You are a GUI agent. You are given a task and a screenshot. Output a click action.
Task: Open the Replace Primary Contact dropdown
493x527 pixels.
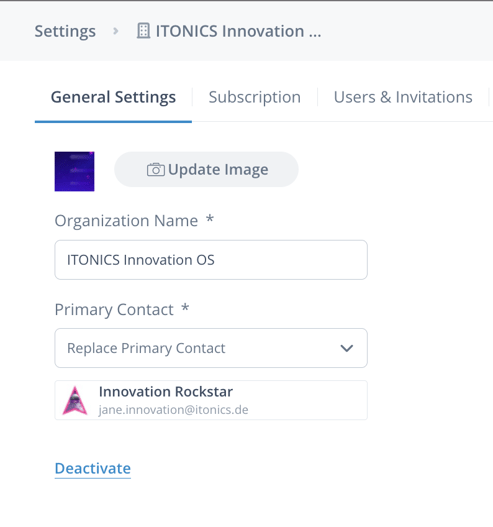[211, 348]
